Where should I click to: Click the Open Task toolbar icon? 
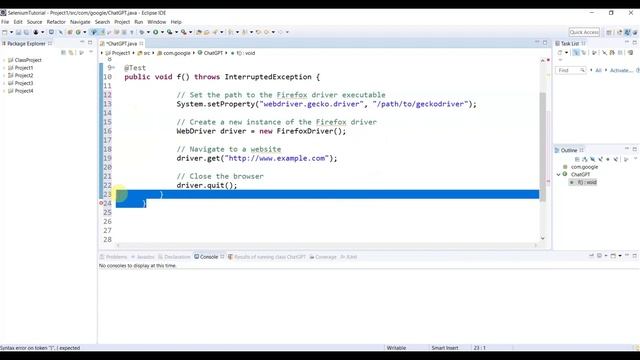click(207, 32)
